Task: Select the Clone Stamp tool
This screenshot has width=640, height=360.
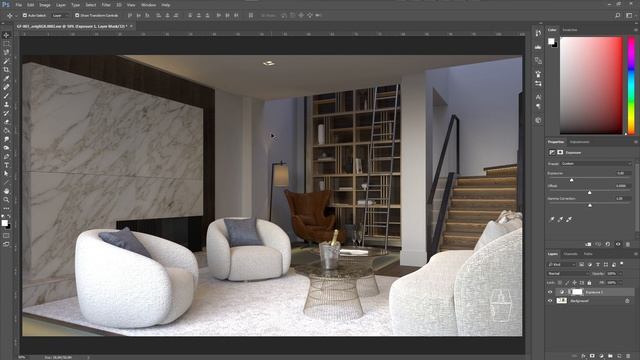Action: click(6, 104)
